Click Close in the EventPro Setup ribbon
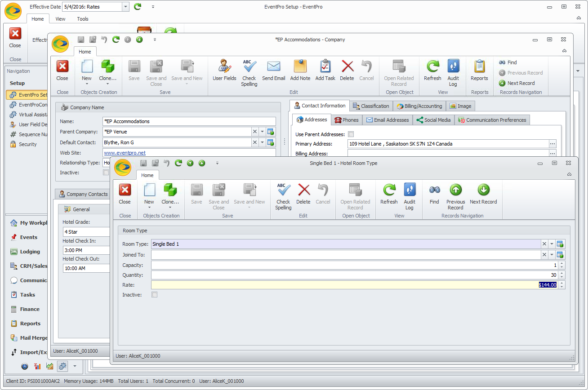Image resolution: width=588 pixels, height=390 pixels. pyautogui.click(x=15, y=38)
